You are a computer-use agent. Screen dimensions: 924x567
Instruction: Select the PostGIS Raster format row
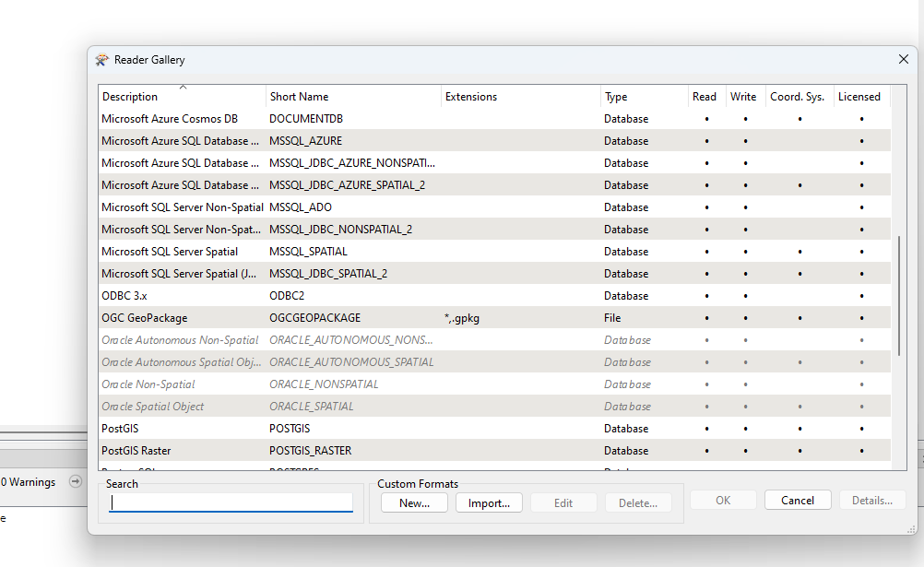[494, 450]
